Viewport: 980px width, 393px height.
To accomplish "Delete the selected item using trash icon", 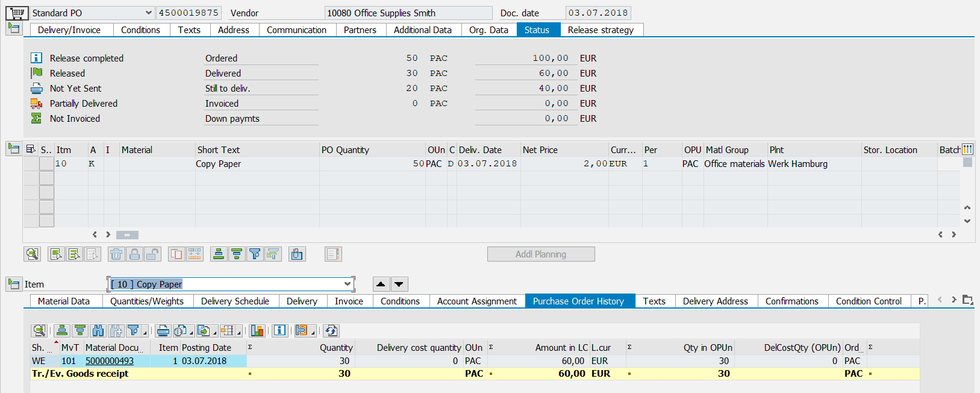I will click(116, 254).
